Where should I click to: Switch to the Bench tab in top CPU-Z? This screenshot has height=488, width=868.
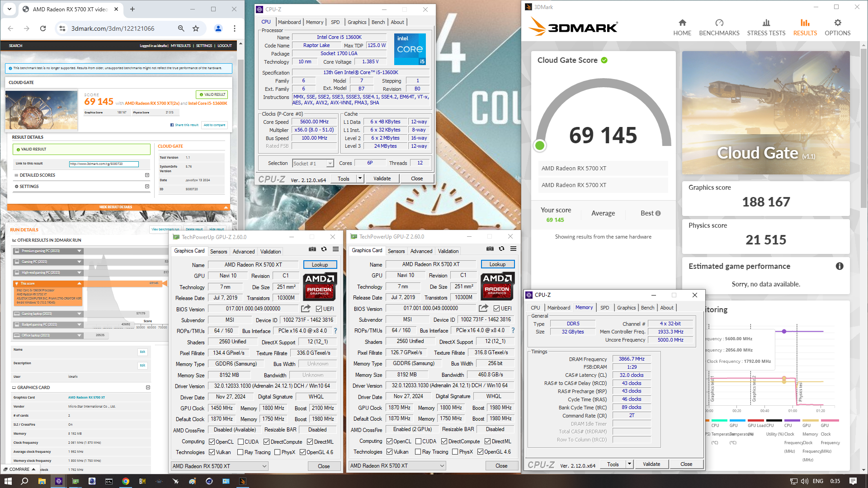click(x=378, y=22)
